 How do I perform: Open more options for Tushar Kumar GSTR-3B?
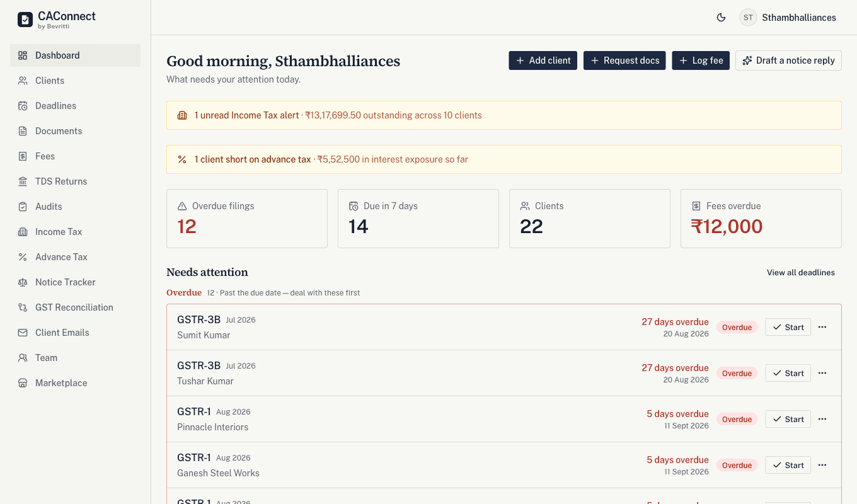pyautogui.click(x=822, y=373)
